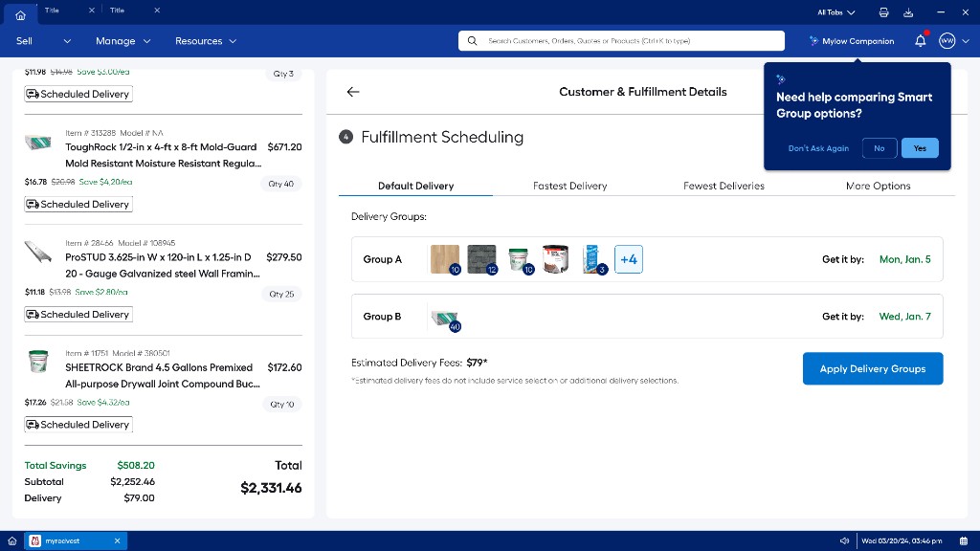
Task: Expand the user account chevron
Action: tap(966, 41)
